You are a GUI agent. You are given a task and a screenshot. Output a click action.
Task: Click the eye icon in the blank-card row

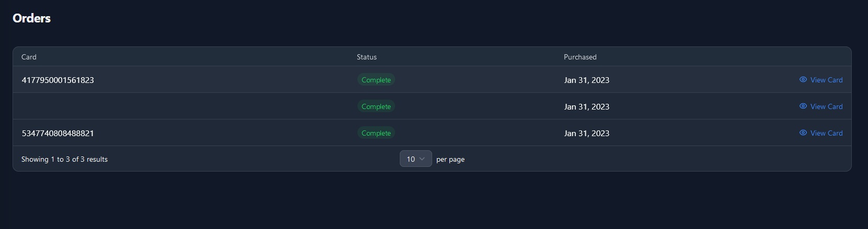803,106
